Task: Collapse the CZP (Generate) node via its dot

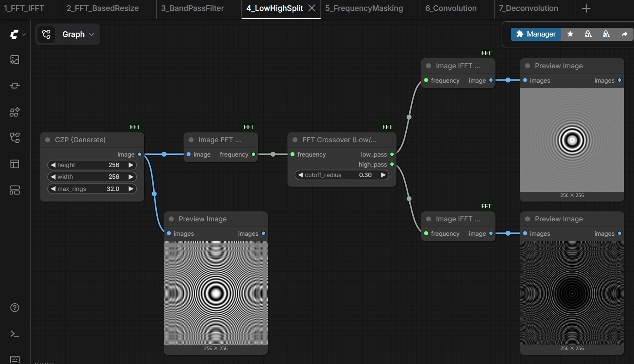Action: (47, 140)
